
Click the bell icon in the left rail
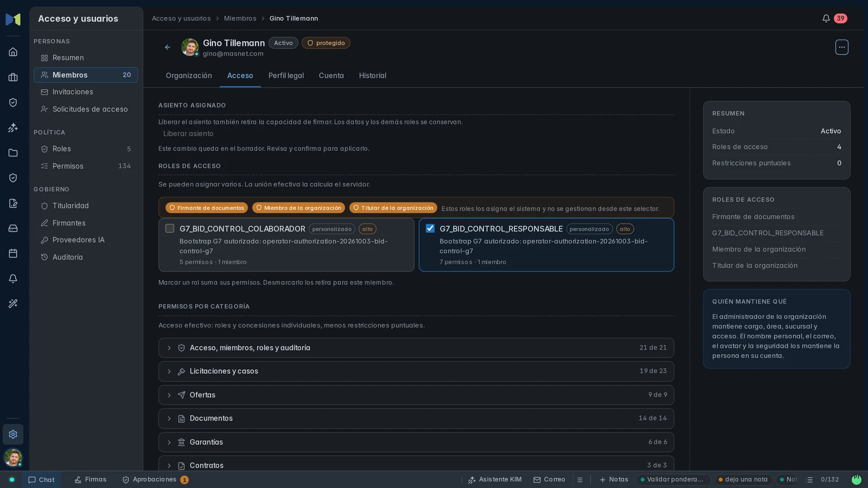click(x=13, y=279)
